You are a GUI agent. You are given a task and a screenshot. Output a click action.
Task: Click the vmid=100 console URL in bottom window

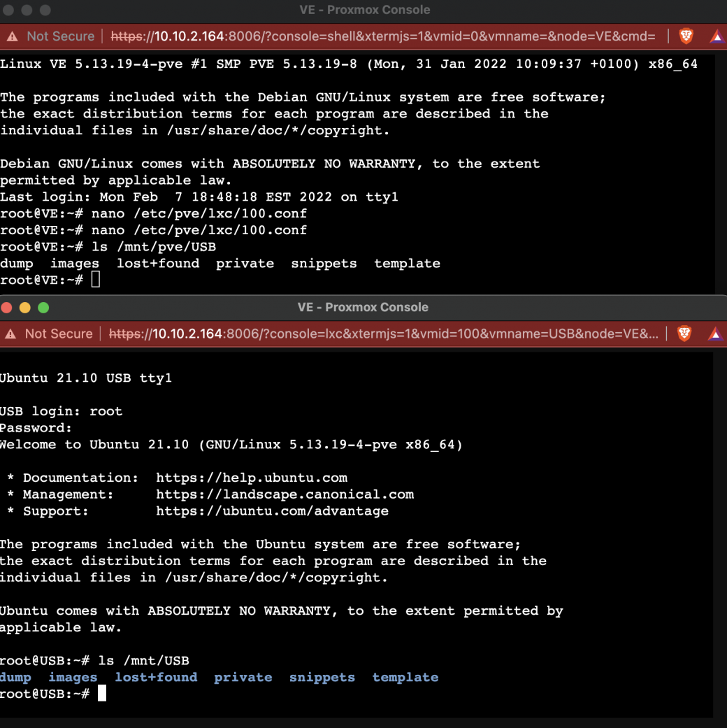(384, 334)
